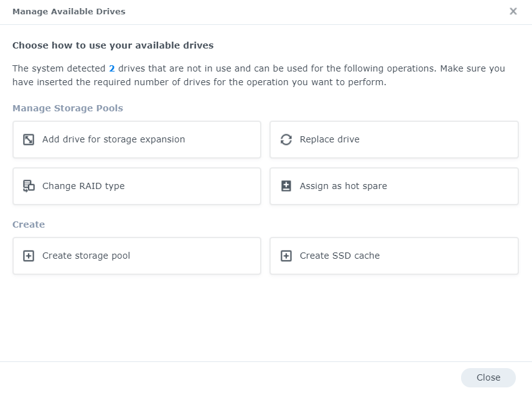Click the Change RAID type icon
The width and height of the screenshot is (532, 393).
pyautogui.click(x=29, y=186)
